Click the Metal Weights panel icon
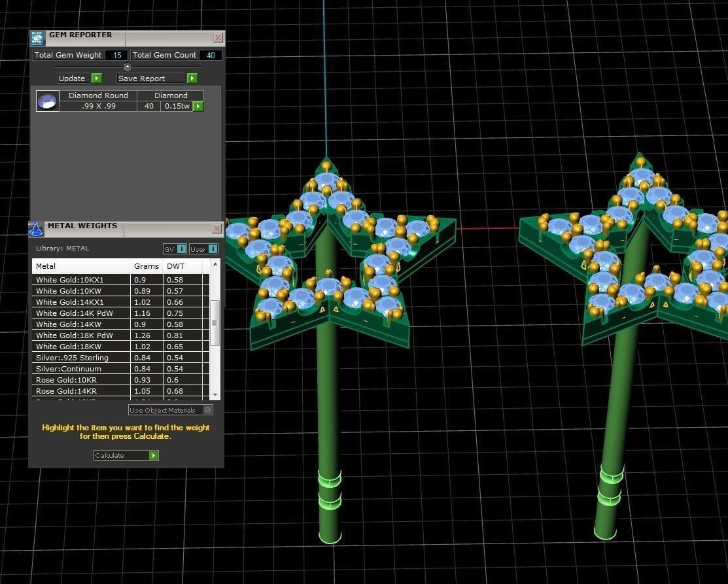The height and width of the screenshot is (584, 728). [36, 229]
